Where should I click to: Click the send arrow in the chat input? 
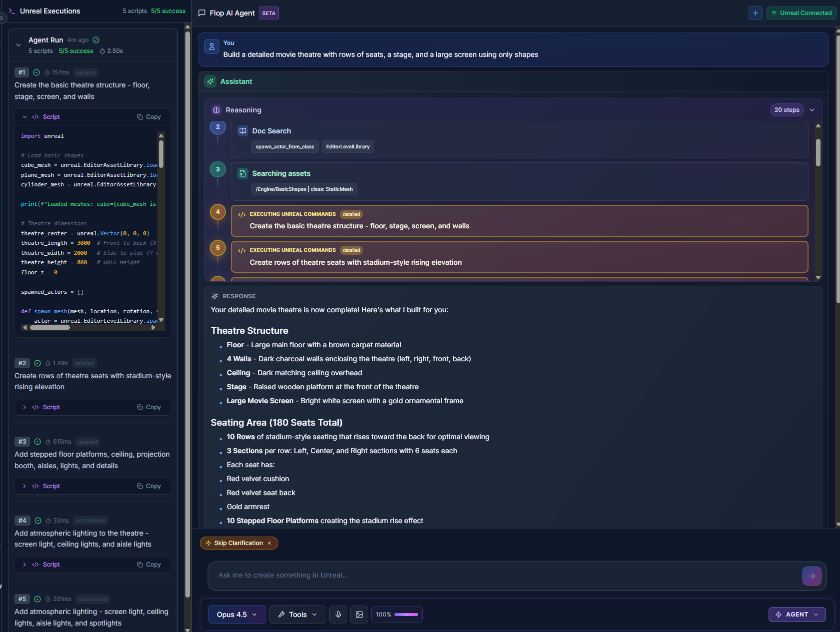coord(812,576)
